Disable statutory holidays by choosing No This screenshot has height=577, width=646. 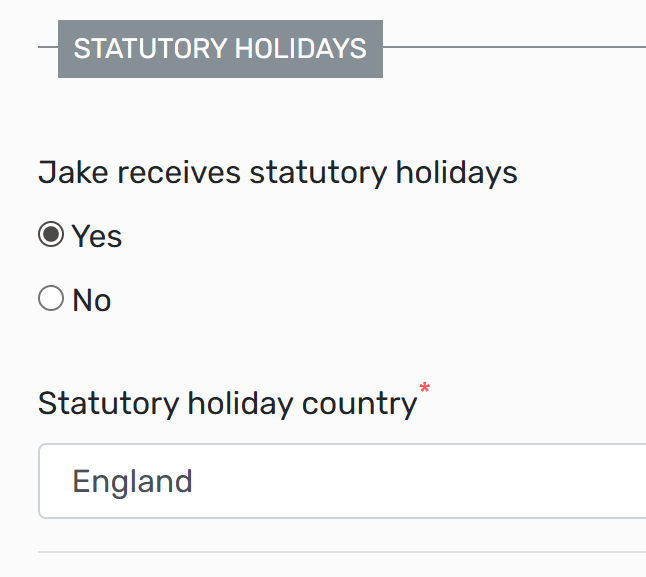click(x=50, y=300)
